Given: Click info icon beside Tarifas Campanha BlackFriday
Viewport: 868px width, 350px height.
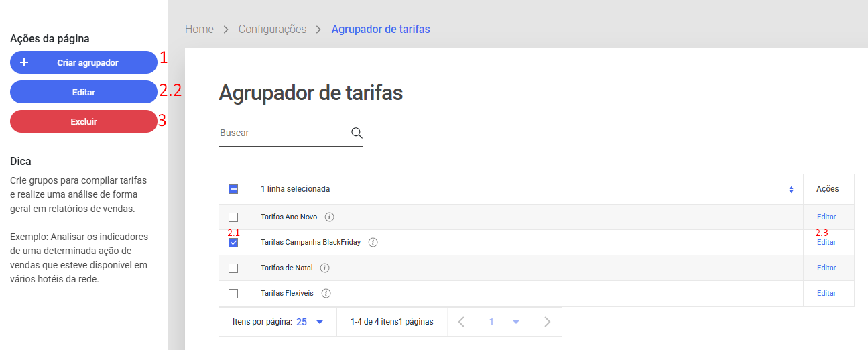Looking at the screenshot, I should 373,243.
